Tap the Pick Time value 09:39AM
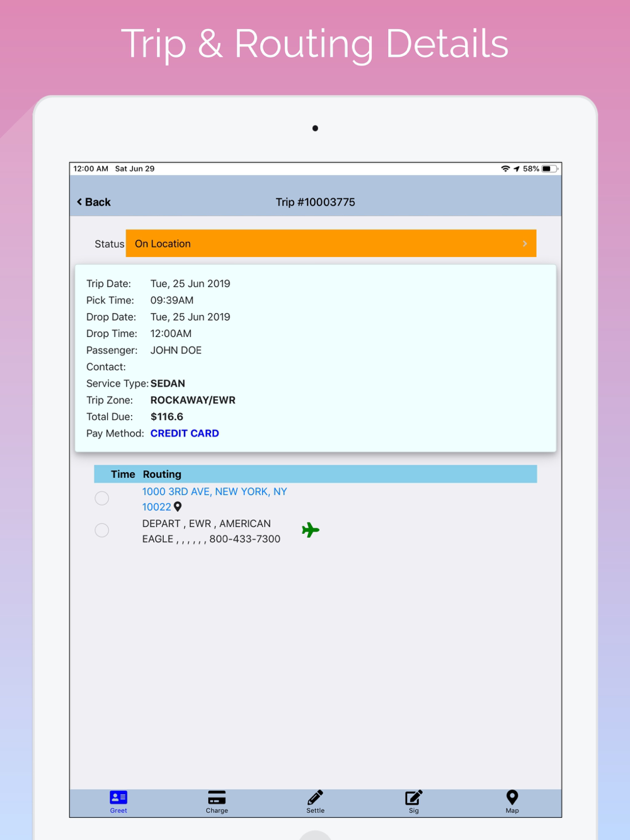The height and width of the screenshot is (840, 630). pos(172,300)
